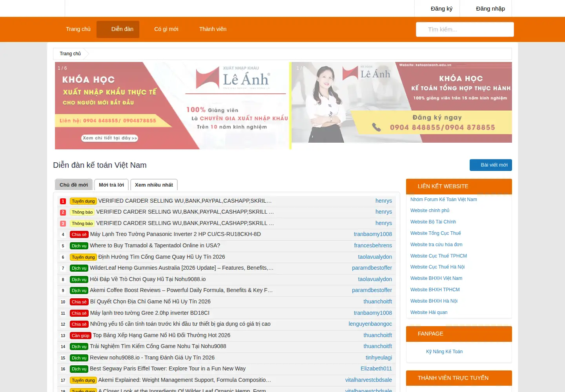Open thread about Máy Lạnh Panasonic Inverter

175,234
